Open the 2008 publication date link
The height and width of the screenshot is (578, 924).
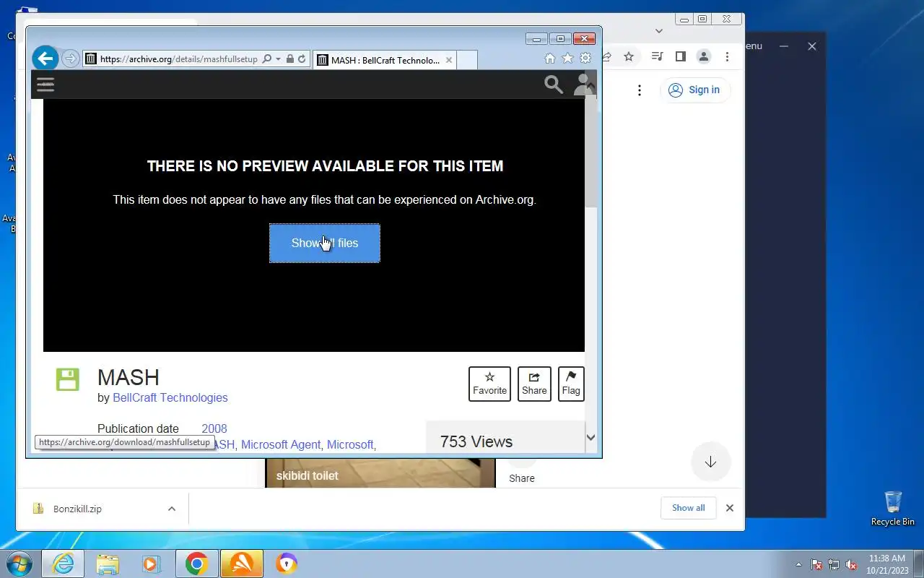click(214, 428)
